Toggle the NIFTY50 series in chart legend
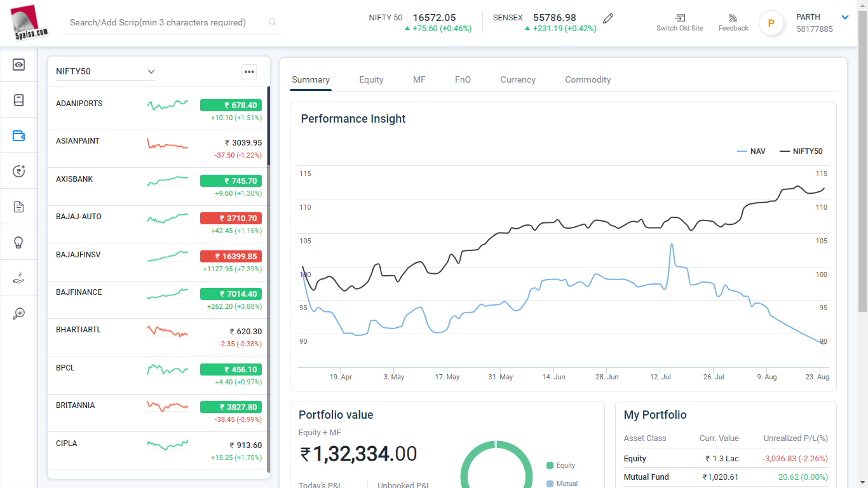Image resolution: width=868 pixels, height=488 pixels. pyautogui.click(x=801, y=151)
